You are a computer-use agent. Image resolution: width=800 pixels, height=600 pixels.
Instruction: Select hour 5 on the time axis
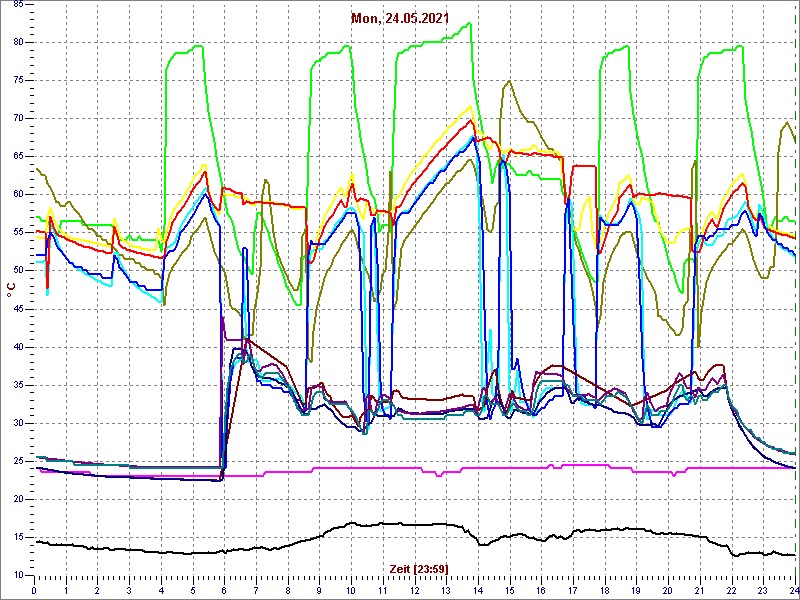pos(193,591)
